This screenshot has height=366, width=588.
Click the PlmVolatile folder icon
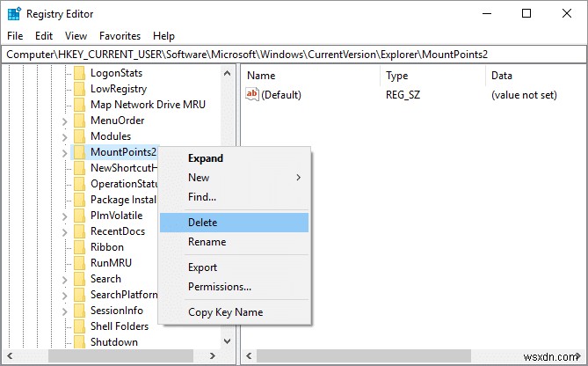(x=79, y=216)
